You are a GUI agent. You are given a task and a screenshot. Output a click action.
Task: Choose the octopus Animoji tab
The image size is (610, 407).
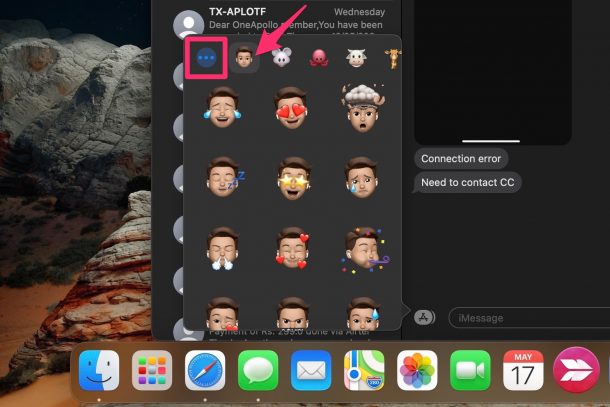point(319,58)
